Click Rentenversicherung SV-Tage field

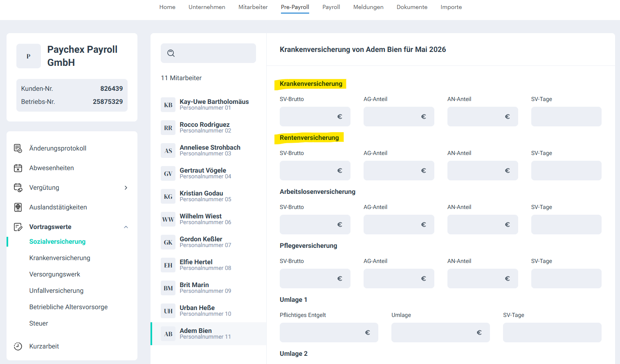click(x=566, y=171)
